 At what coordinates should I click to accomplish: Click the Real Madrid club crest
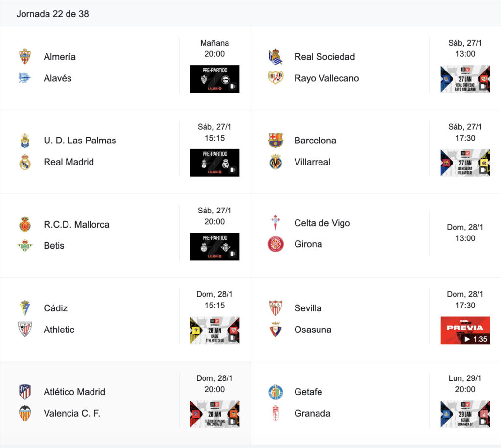pos(25,162)
